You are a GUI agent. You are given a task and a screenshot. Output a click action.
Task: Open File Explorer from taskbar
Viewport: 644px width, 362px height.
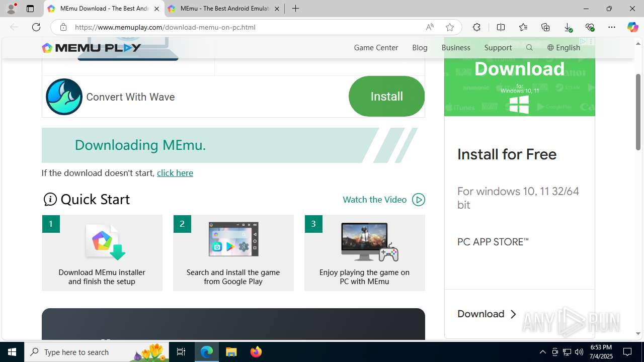pos(231,352)
